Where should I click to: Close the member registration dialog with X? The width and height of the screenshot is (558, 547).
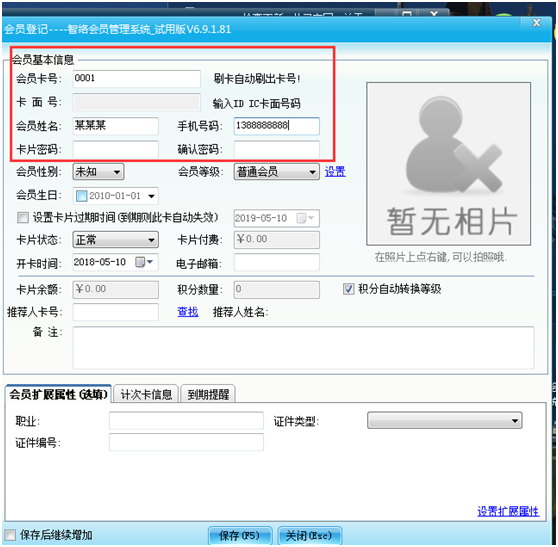(x=536, y=23)
